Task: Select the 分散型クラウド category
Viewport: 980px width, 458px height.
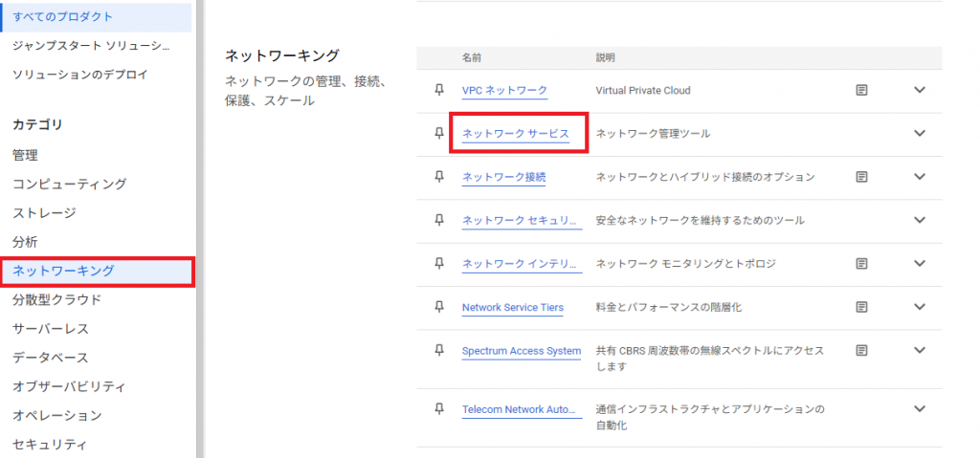Action: 56,300
